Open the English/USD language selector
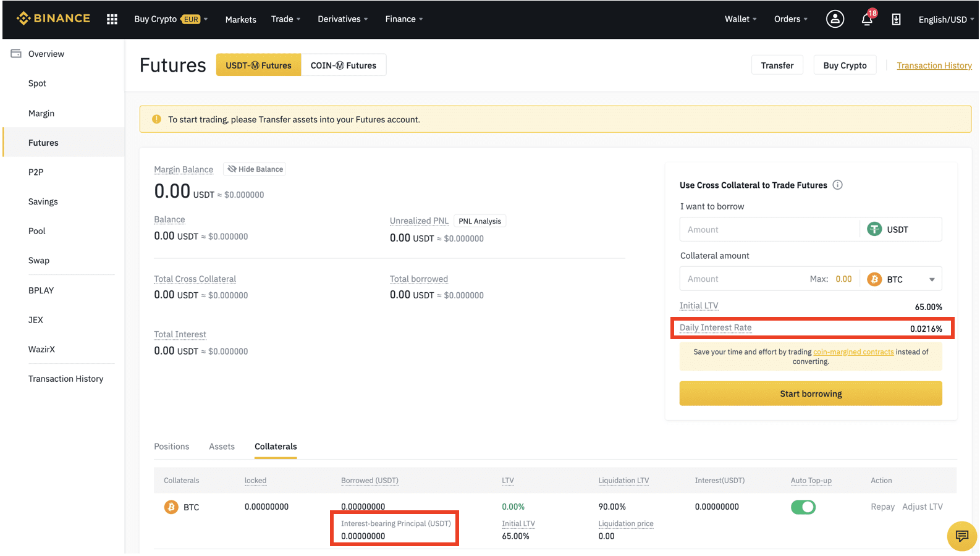Image resolution: width=980 pixels, height=556 pixels. [946, 19]
